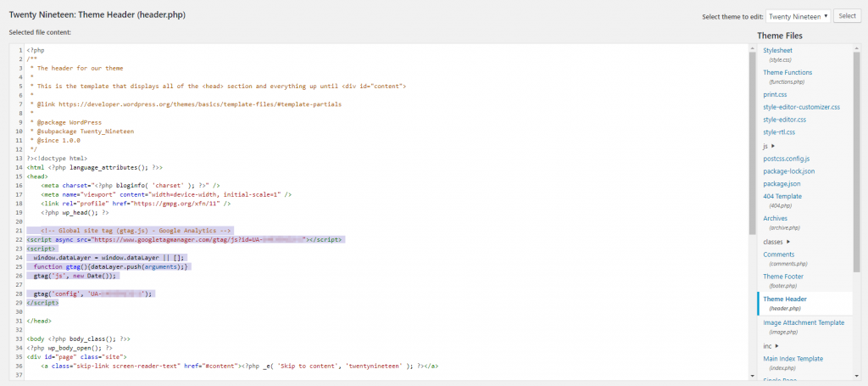Image resolution: width=868 pixels, height=386 pixels.
Task: Open the Comments template file
Action: [x=778, y=255]
